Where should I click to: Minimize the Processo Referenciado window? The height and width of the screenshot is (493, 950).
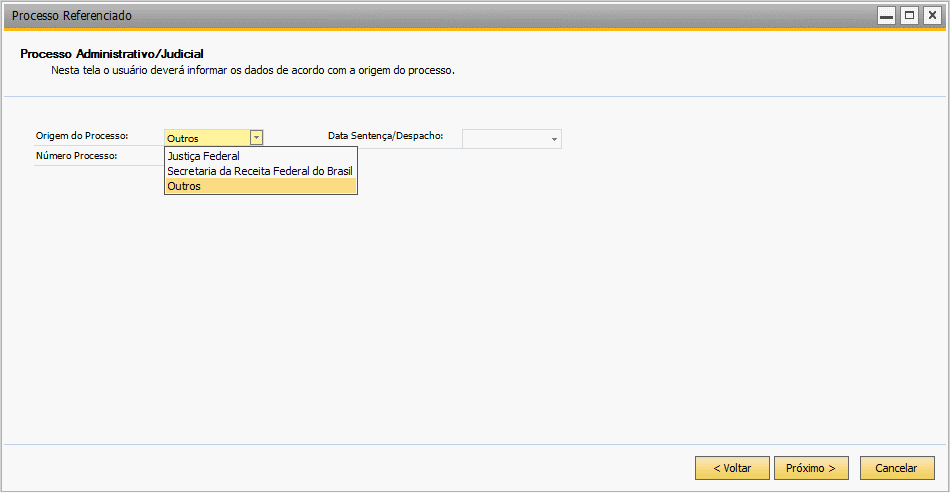[886, 15]
